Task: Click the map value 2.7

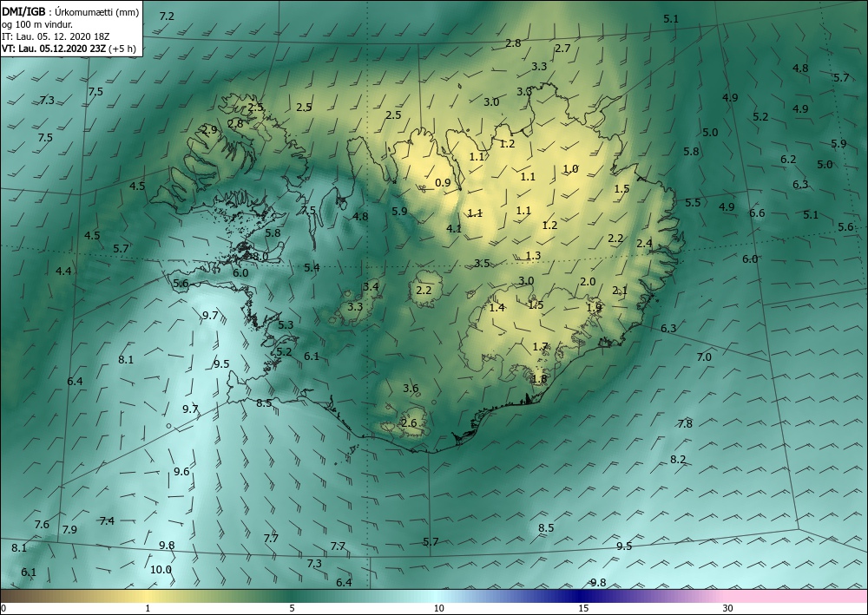Action: coord(562,48)
